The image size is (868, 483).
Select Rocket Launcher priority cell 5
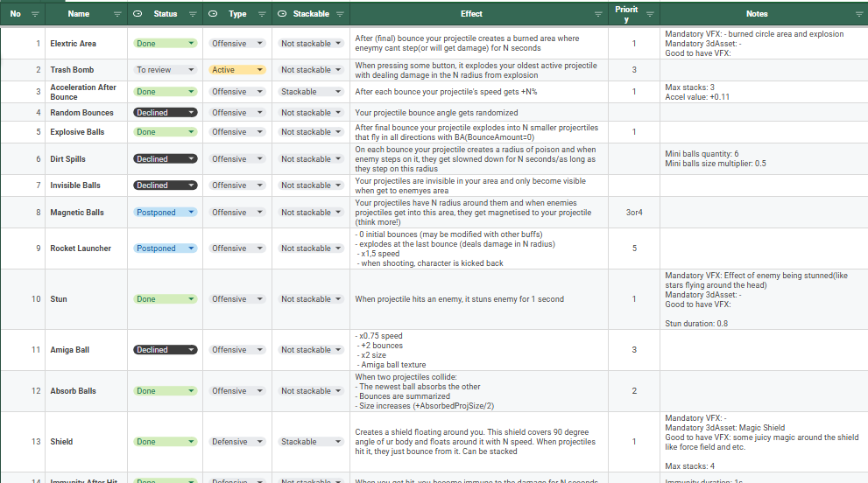coord(634,248)
